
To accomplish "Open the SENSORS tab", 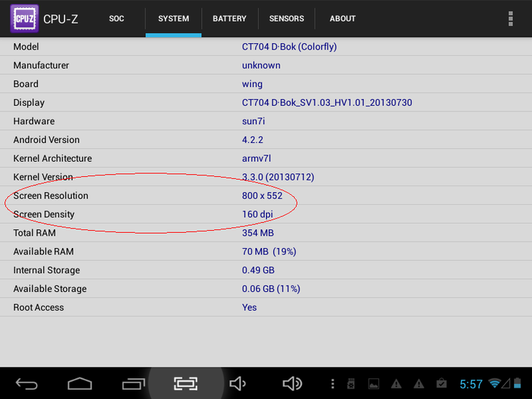I will [x=286, y=19].
